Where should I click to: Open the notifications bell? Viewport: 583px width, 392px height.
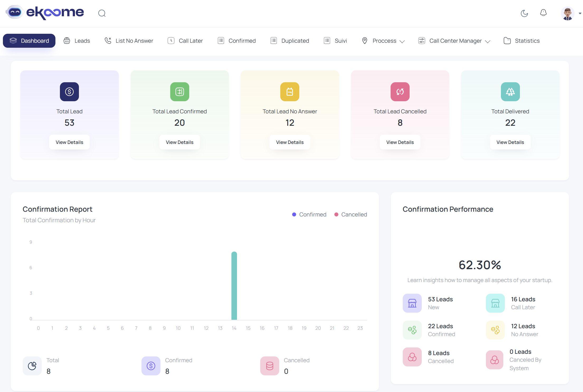click(x=543, y=13)
